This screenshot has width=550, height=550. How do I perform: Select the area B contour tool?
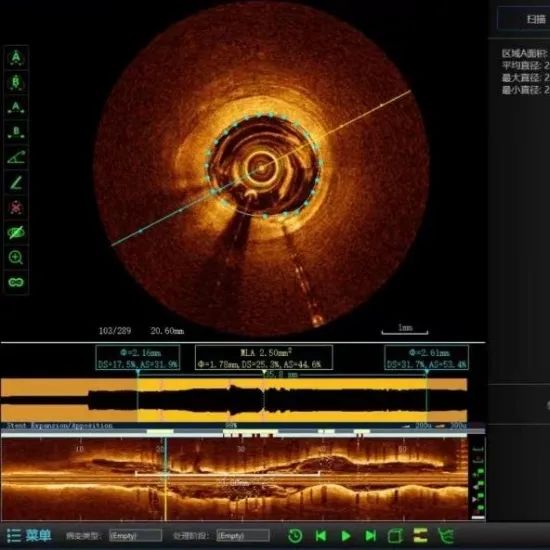[16, 82]
